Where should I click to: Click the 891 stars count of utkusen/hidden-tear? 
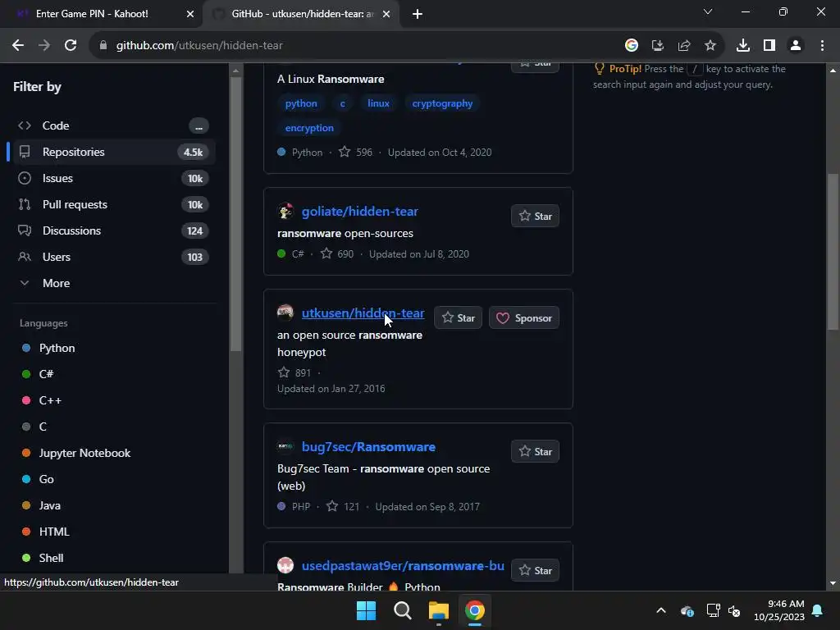[x=294, y=372]
